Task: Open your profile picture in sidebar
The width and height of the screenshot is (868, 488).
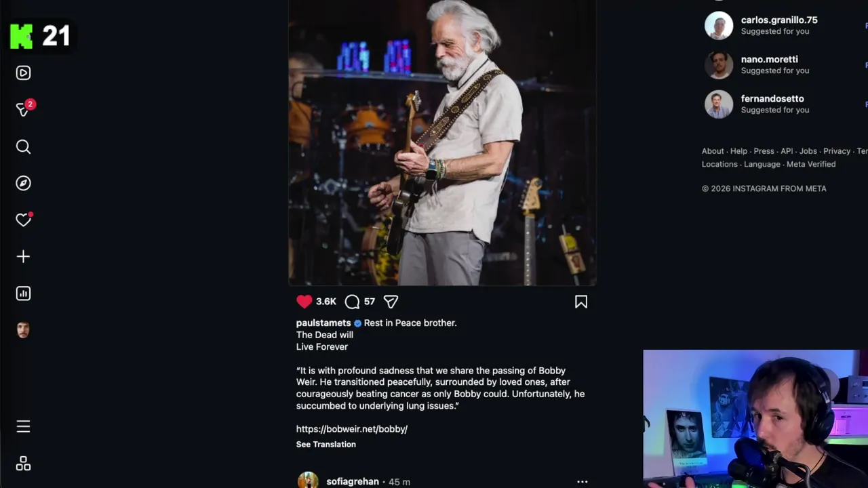Action: 23,330
